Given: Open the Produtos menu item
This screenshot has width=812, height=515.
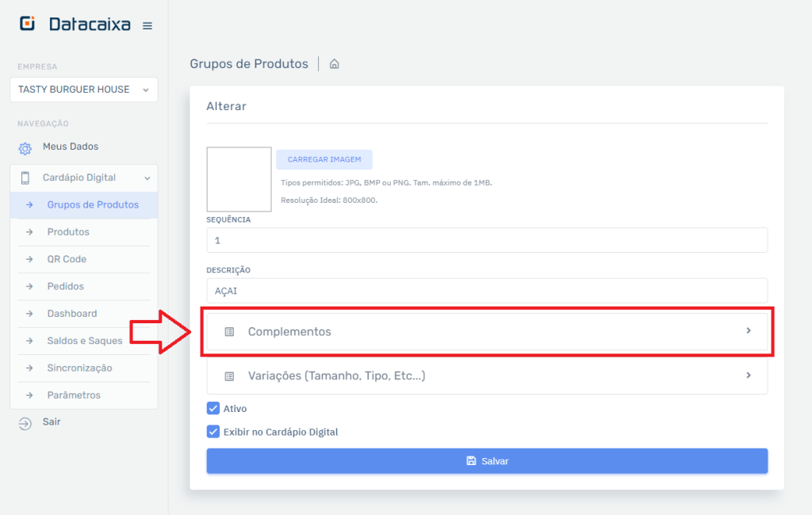Looking at the screenshot, I should tap(68, 232).
